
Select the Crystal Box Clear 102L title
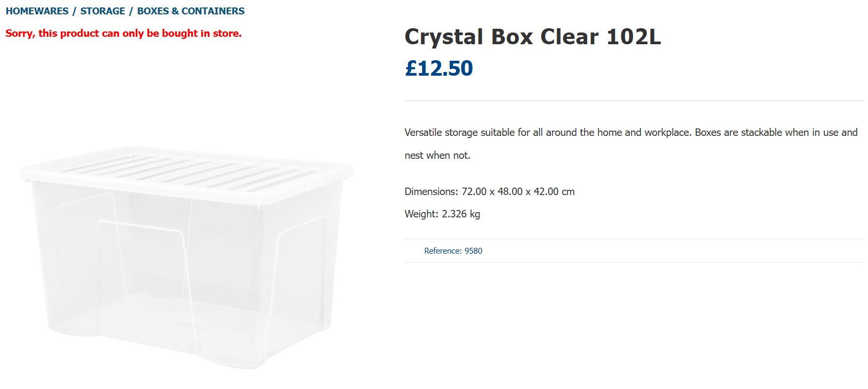532,37
